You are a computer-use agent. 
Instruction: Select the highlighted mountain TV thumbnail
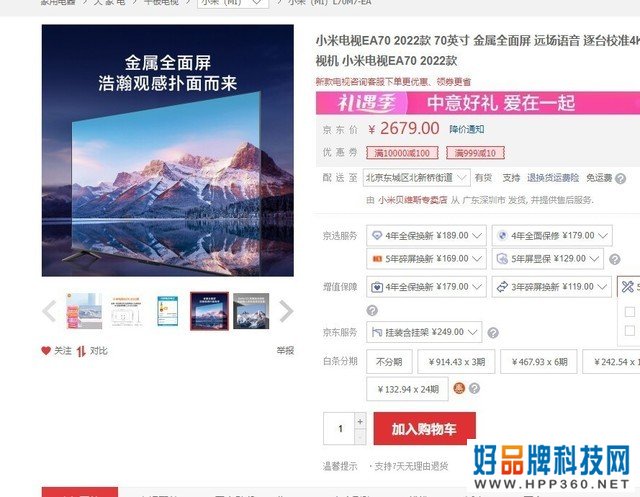point(209,311)
